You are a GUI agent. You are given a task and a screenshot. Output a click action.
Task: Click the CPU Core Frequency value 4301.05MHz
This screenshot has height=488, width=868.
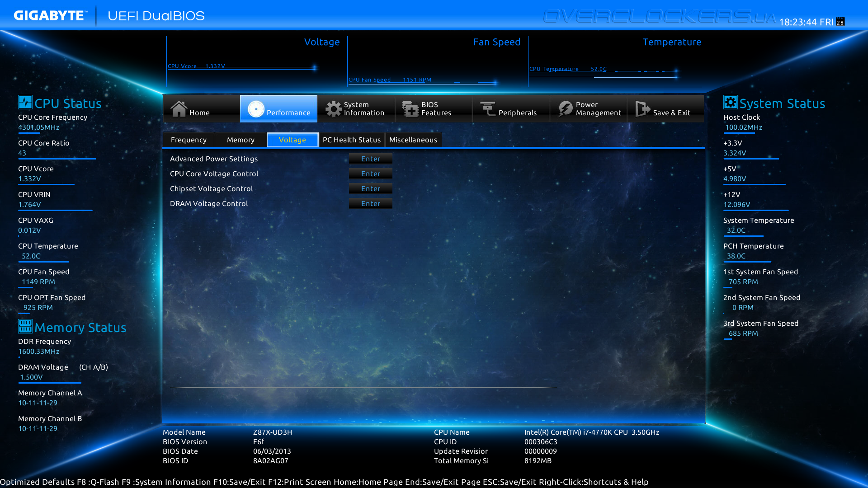pyautogui.click(x=39, y=127)
